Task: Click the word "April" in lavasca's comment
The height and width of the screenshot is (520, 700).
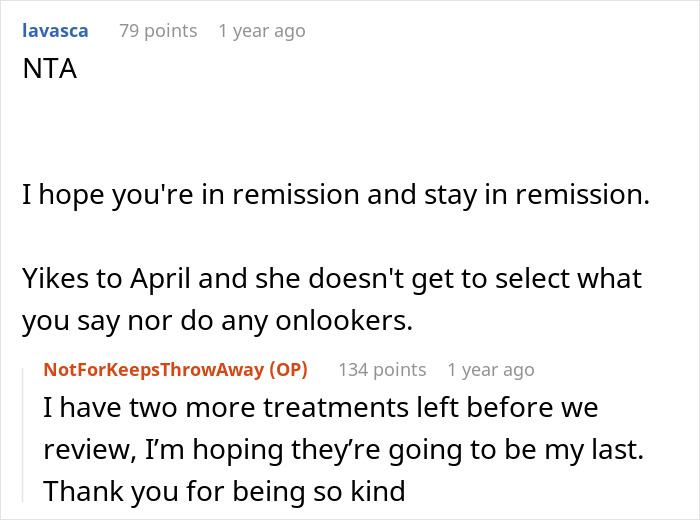Action: 161,279
